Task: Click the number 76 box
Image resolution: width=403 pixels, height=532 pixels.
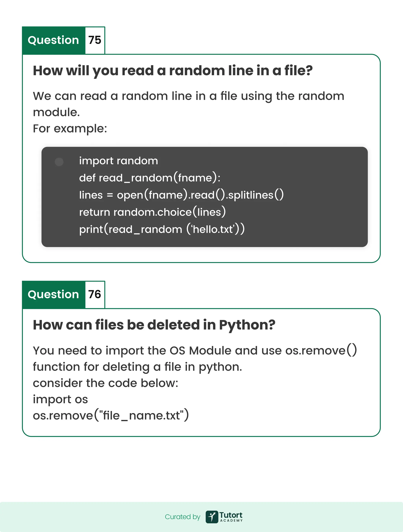Action: click(x=95, y=294)
